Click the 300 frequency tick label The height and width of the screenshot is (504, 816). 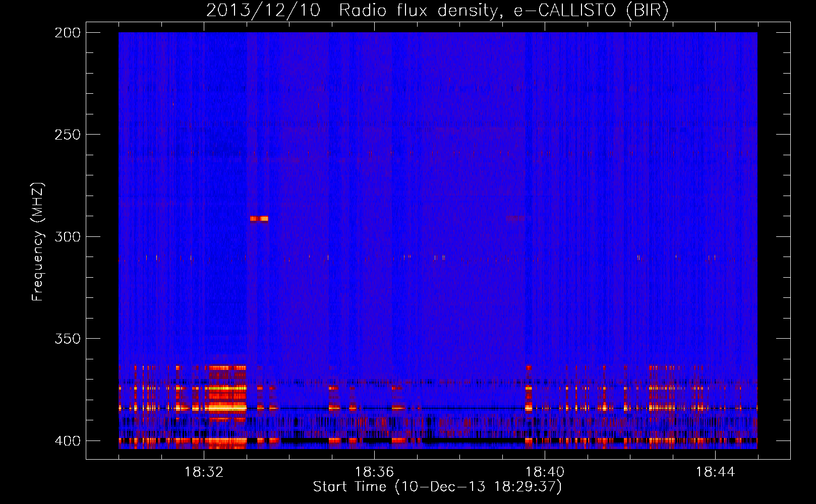coord(67,236)
